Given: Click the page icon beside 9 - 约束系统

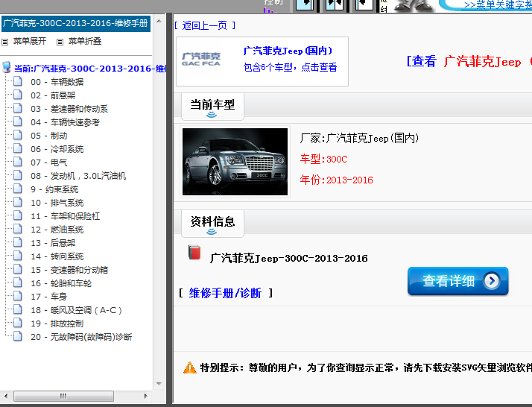Looking at the screenshot, I should (18, 189).
